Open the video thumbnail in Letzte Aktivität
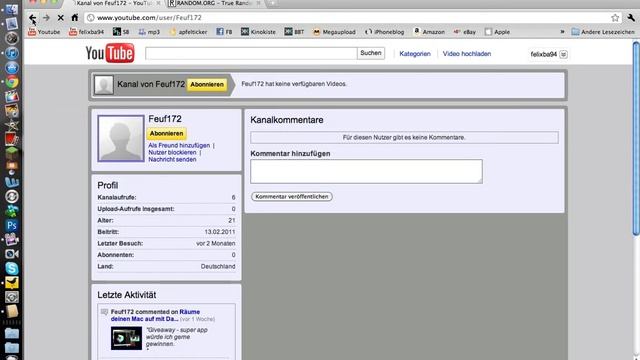The height and width of the screenshot is (360, 640). point(126,338)
